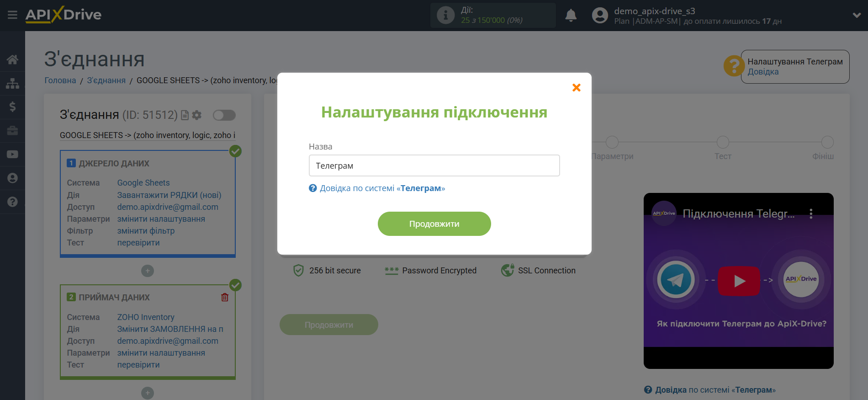This screenshot has height=400, width=868.
Task: Open receiver access demo.apixdrive@gmail.com link
Action: coord(168,341)
